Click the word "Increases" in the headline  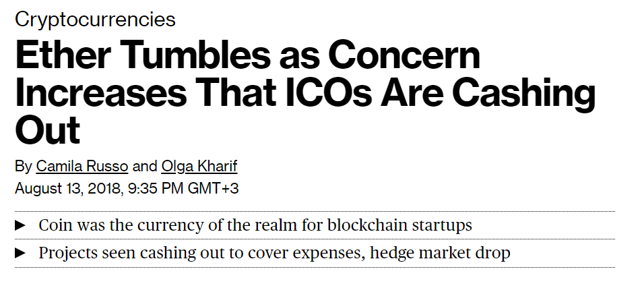(101, 92)
